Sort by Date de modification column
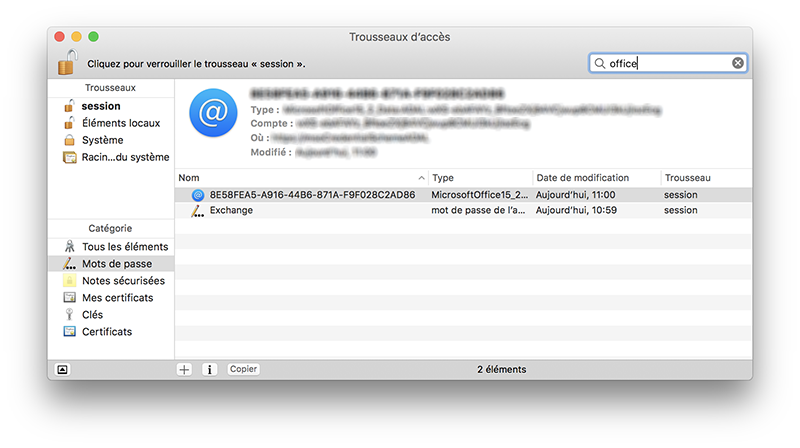 [595, 177]
